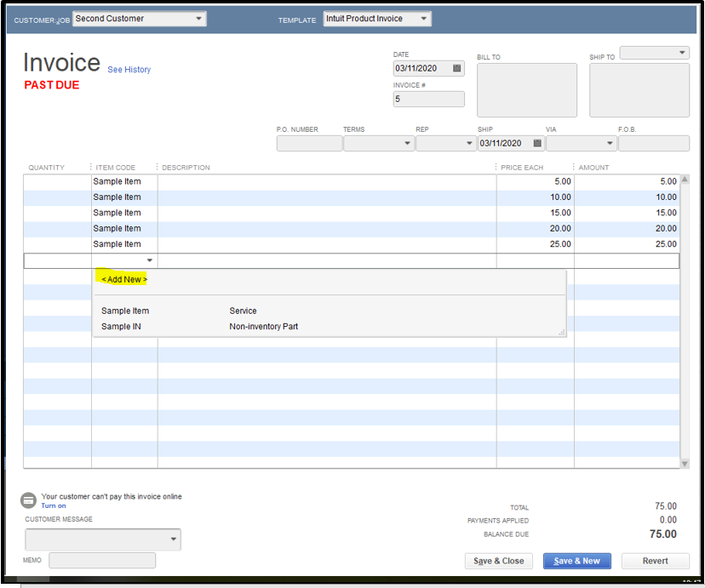Screen dimensions: 705x588
Task: Click the Sample Item code in the 5.00 row
Action: click(124, 181)
